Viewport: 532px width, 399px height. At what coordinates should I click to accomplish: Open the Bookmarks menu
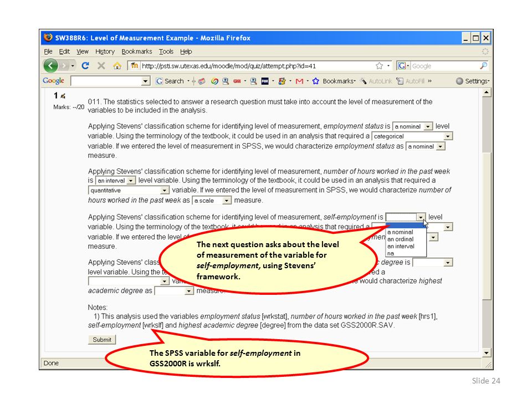pos(137,52)
